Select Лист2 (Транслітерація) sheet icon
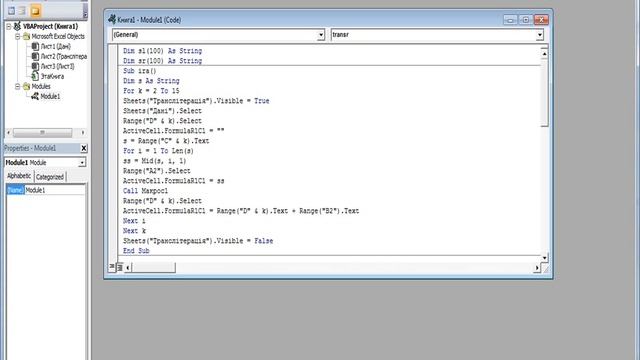Viewport: 640px width, 360px height. click(x=36, y=56)
